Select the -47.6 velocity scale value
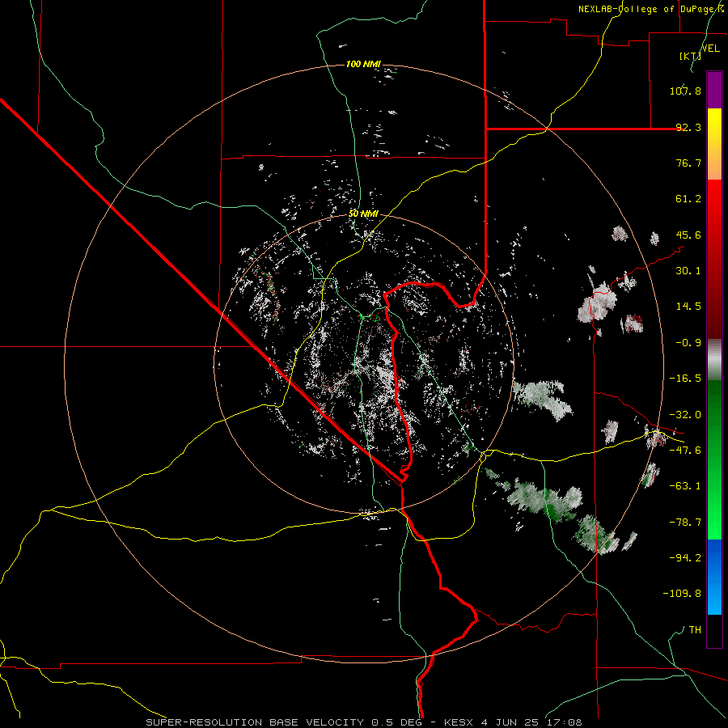 point(685,451)
